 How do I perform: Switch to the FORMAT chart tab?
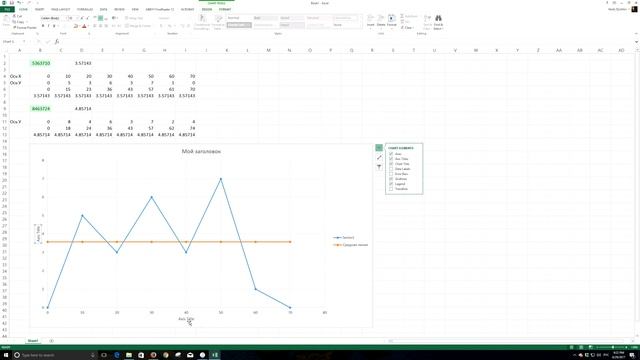pos(225,9)
